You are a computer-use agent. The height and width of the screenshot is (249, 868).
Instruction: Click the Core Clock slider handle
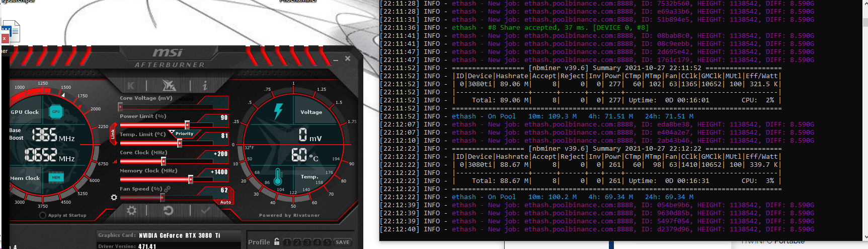[164, 161]
